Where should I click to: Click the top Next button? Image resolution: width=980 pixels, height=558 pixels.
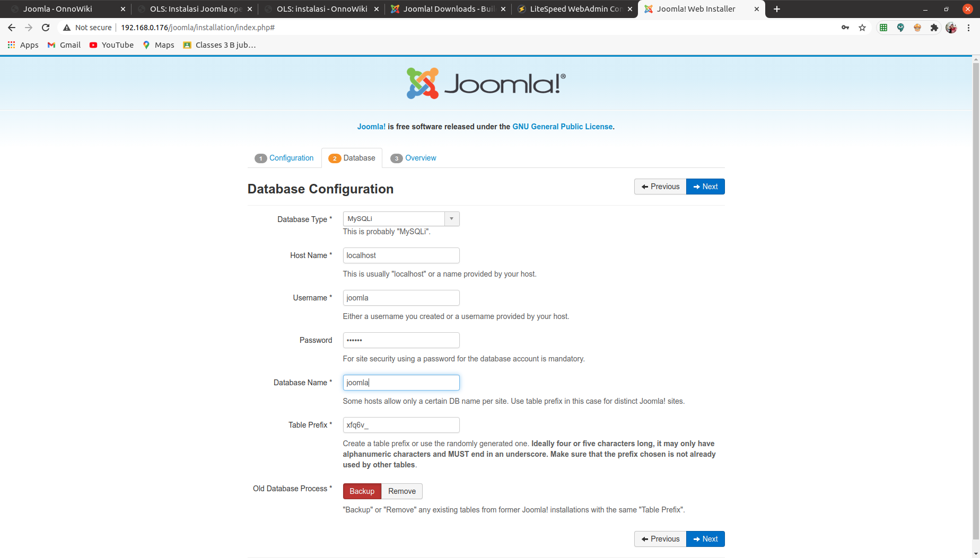point(705,187)
